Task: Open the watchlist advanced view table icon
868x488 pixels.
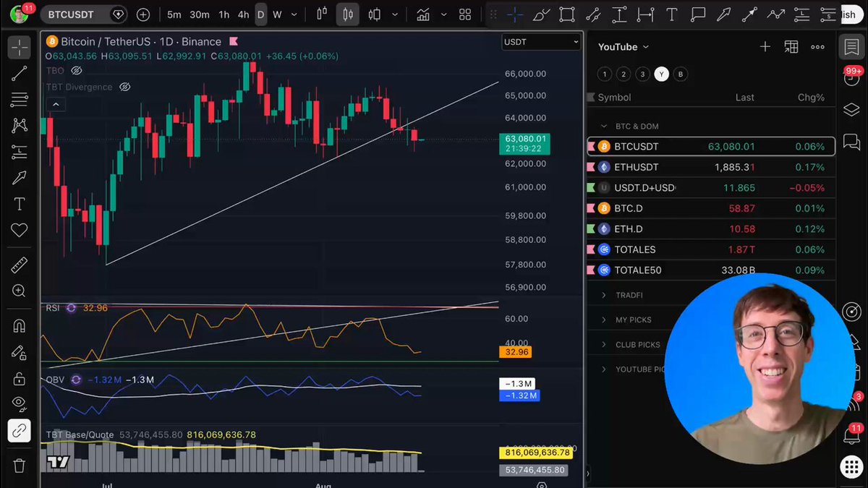Action: point(791,47)
